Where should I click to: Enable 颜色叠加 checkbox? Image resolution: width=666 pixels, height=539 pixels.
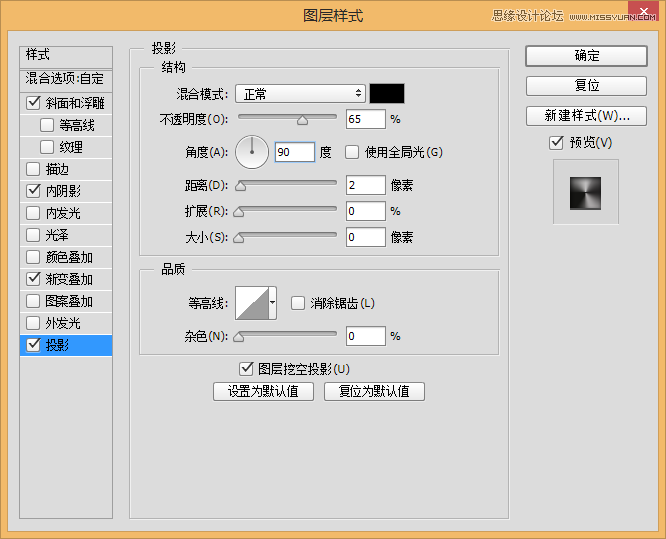[x=33, y=257]
